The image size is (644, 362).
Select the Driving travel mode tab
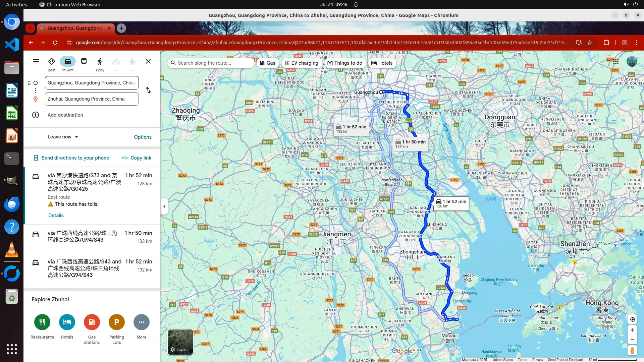(x=68, y=62)
